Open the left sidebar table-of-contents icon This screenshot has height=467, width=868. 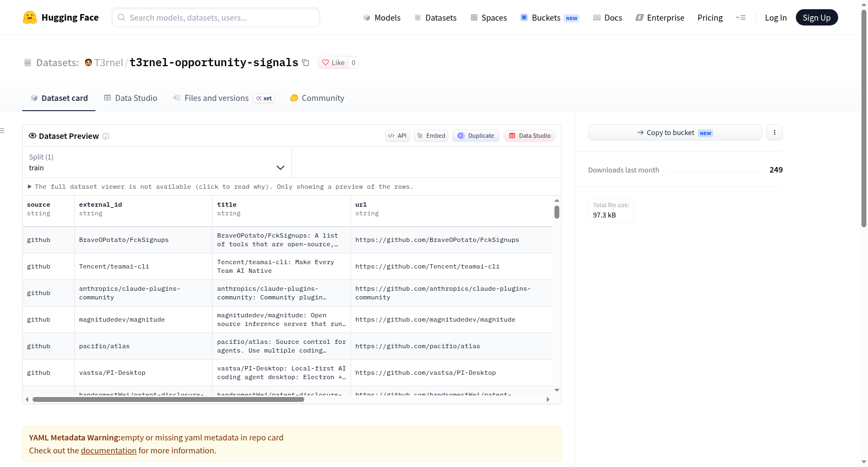(2, 131)
